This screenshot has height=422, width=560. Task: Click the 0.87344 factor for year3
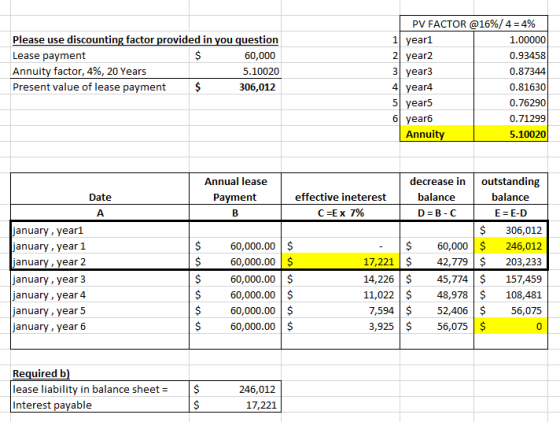(x=511, y=71)
